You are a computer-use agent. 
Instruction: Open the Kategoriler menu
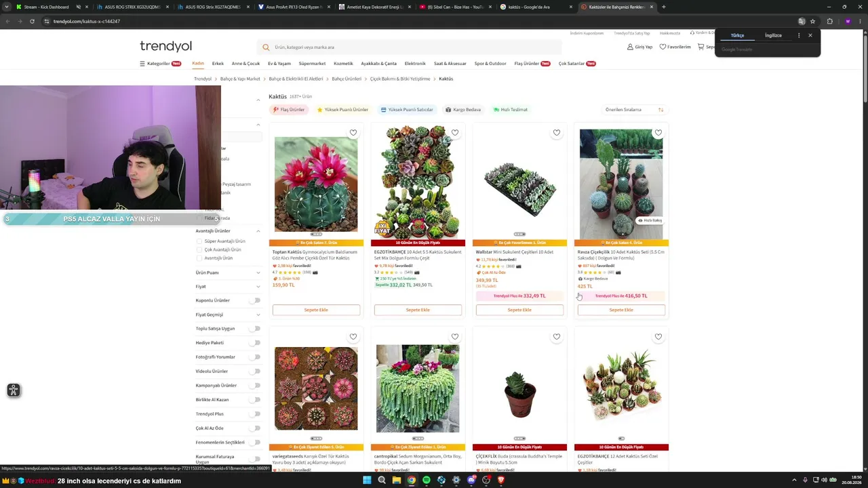pyautogui.click(x=161, y=64)
